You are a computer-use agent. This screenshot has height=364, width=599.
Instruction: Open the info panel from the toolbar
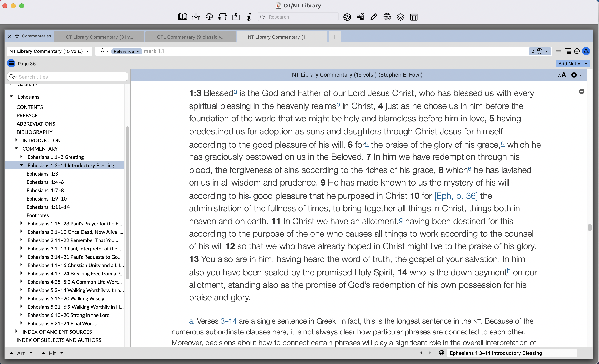pyautogui.click(x=249, y=17)
